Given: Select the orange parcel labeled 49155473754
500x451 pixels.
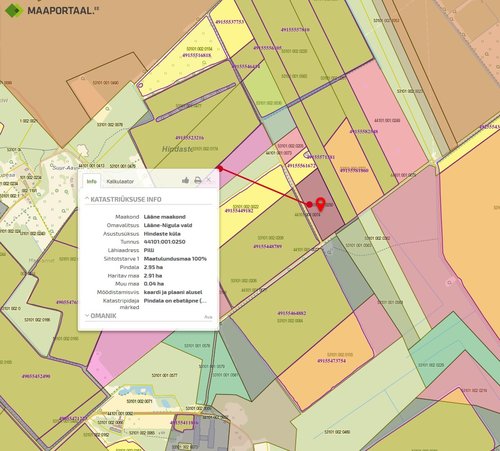Looking at the screenshot, I should (x=331, y=361).
